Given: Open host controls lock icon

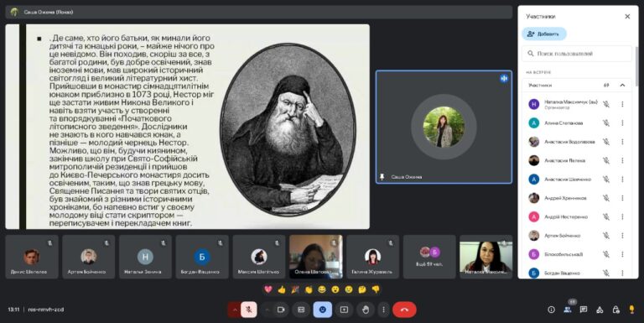Looking at the screenshot, I should click(615, 310).
